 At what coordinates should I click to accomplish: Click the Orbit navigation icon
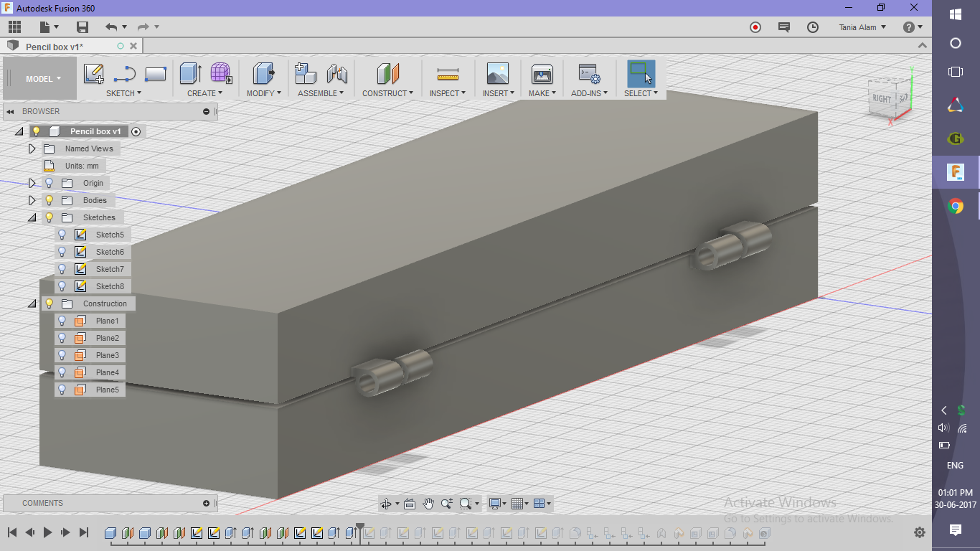pyautogui.click(x=386, y=504)
